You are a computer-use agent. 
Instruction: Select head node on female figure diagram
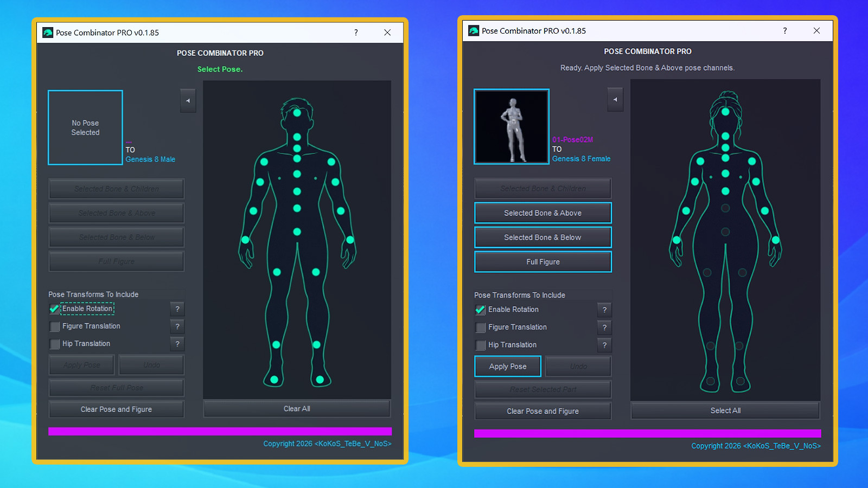tap(725, 112)
